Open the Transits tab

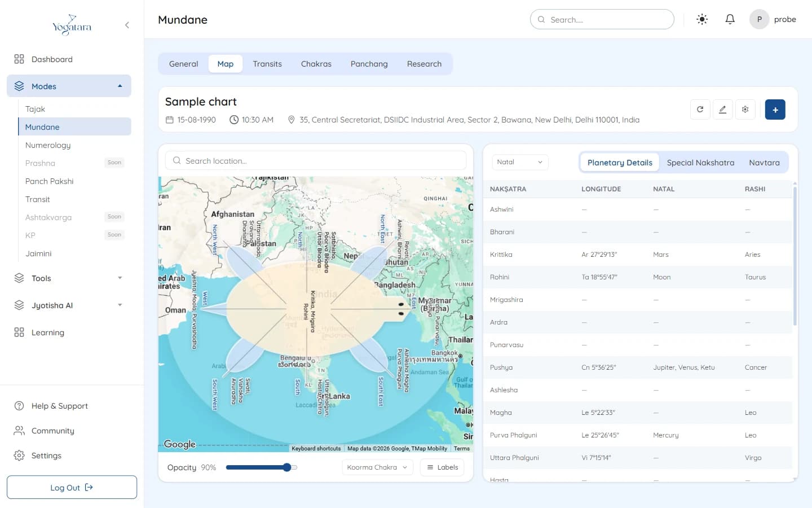(267, 64)
